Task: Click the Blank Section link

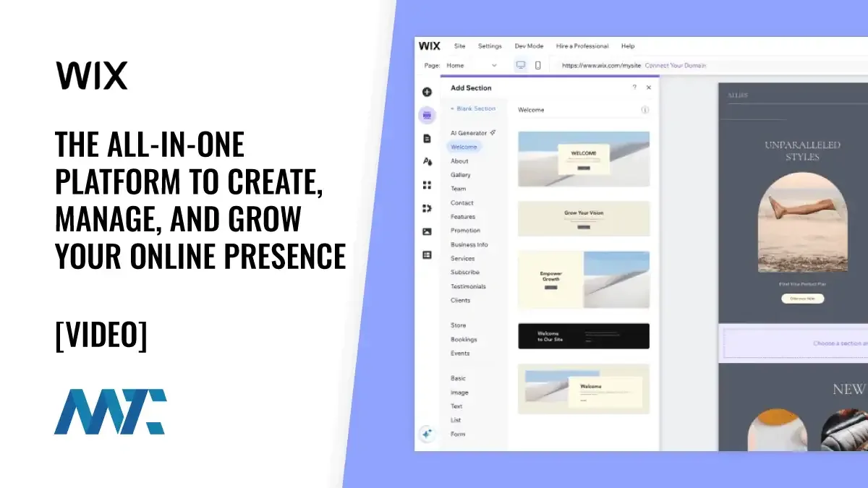Action: click(473, 108)
